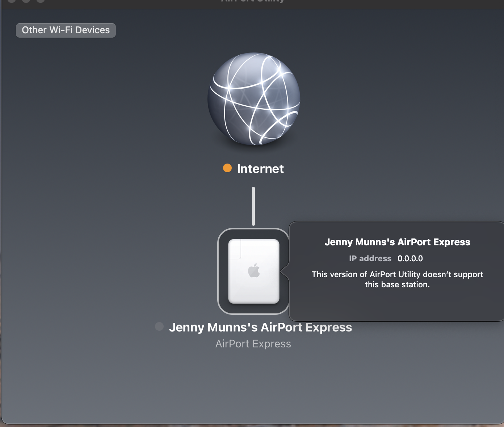The image size is (504, 427).
Task: Open the Other Wi-Fi Devices button
Action: (66, 30)
